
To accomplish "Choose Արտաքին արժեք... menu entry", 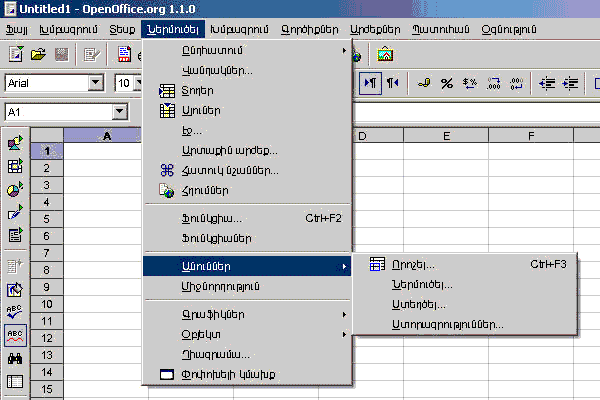I will 247,150.
